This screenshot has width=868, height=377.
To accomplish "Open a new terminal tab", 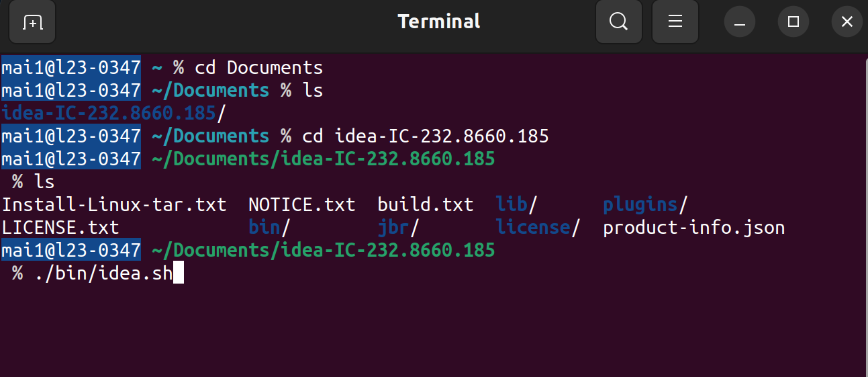I will pyautogui.click(x=32, y=22).
